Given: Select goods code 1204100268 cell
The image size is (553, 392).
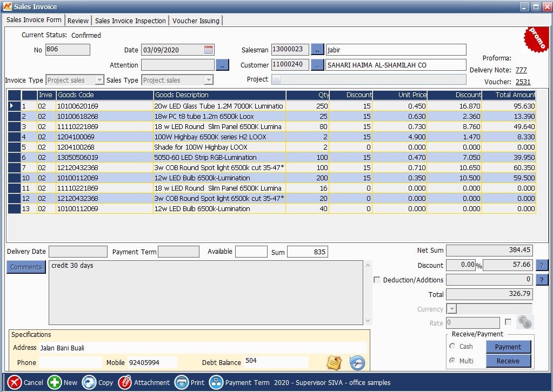Looking at the screenshot, I should click(105, 147).
